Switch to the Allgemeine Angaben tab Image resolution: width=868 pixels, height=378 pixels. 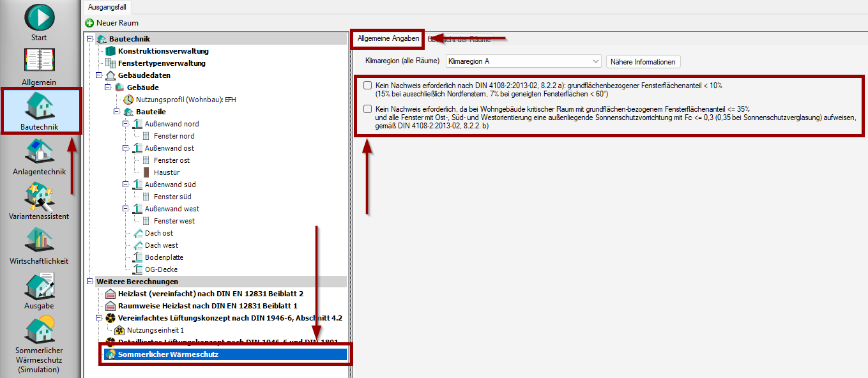point(388,39)
